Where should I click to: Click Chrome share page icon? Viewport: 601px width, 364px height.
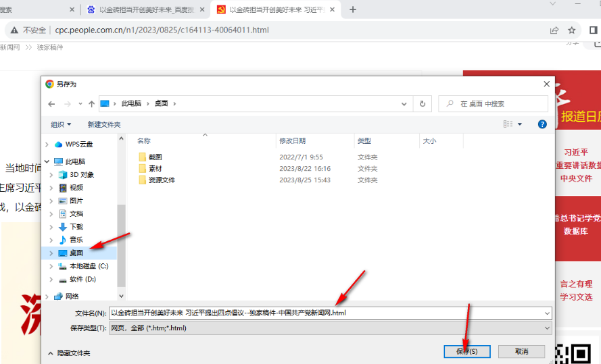[554, 30]
